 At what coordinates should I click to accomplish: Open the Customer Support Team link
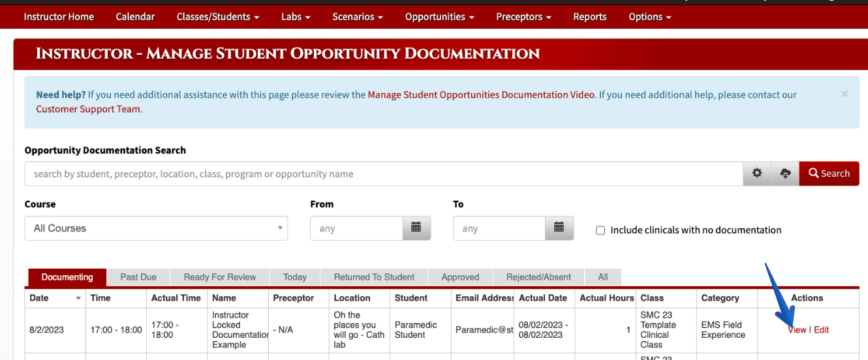[88, 109]
